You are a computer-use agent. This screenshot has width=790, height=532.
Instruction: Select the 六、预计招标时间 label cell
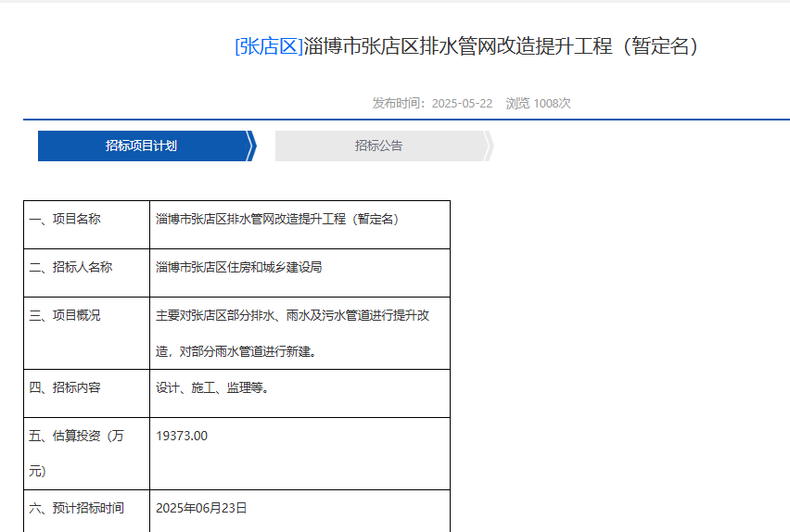pyautogui.click(x=86, y=511)
